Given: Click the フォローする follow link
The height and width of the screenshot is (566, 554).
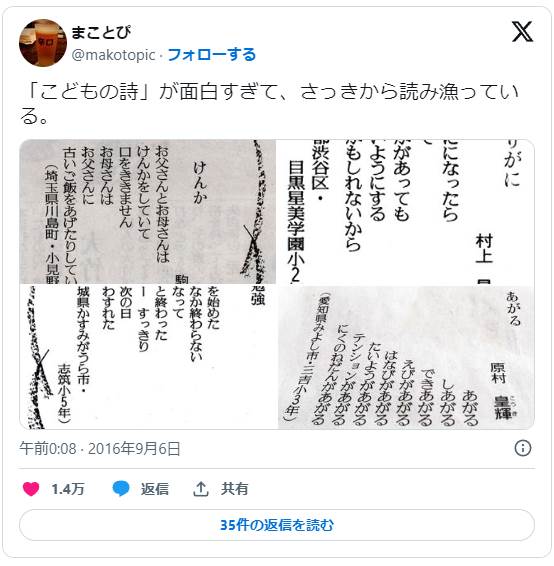Looking at the screenshot, I should (212, 55).
